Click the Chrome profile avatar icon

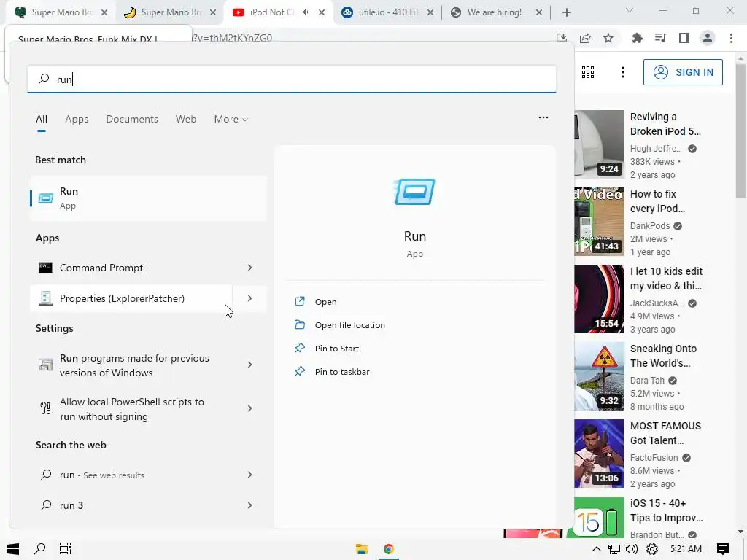[708, 38]
